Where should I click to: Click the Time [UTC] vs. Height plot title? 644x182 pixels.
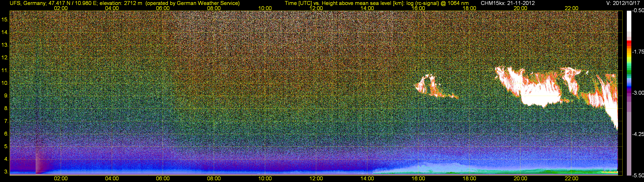tap(377, 3)
